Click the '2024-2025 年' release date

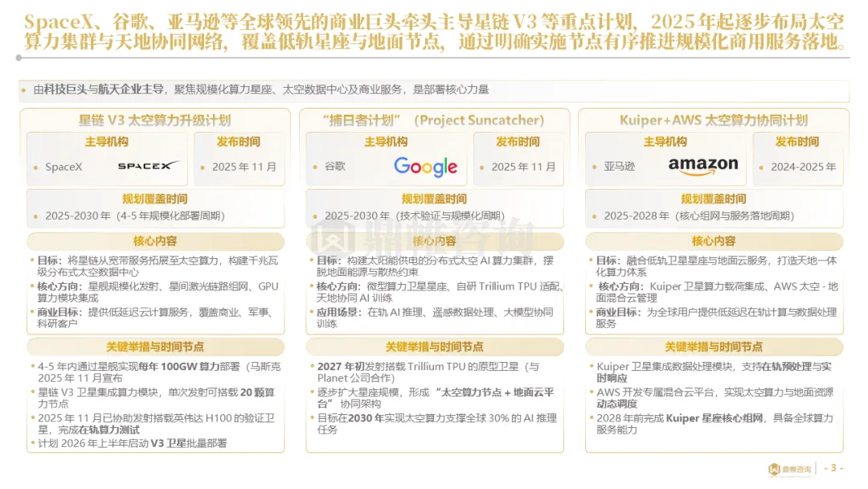click(803, 166)
